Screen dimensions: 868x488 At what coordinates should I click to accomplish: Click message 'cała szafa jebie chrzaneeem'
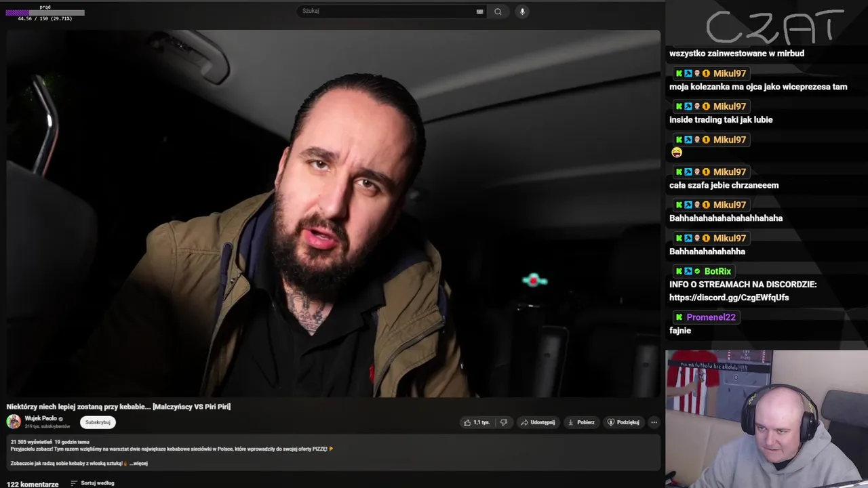pos(724,186)
